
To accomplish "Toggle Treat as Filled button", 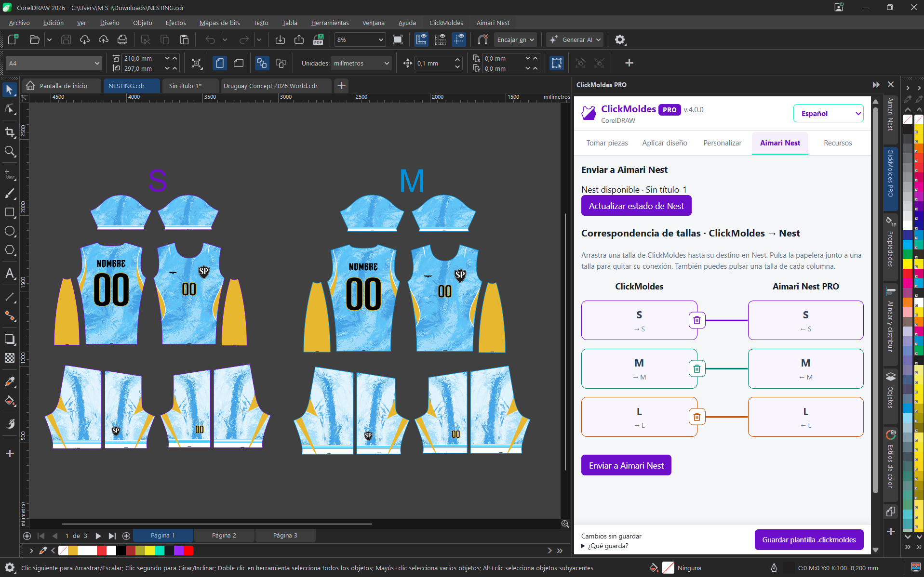I will [556, 63].
